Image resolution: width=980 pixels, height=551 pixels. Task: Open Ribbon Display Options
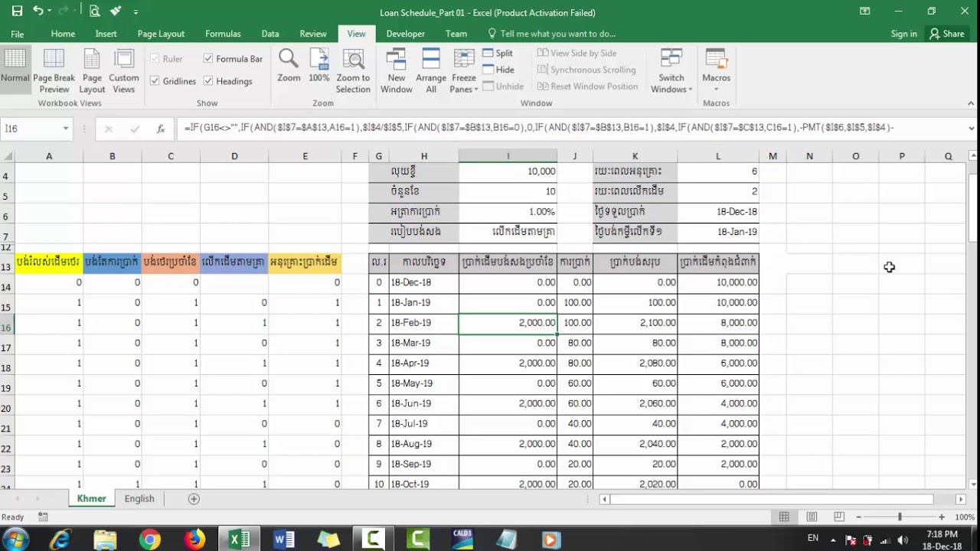pos(865,11)
